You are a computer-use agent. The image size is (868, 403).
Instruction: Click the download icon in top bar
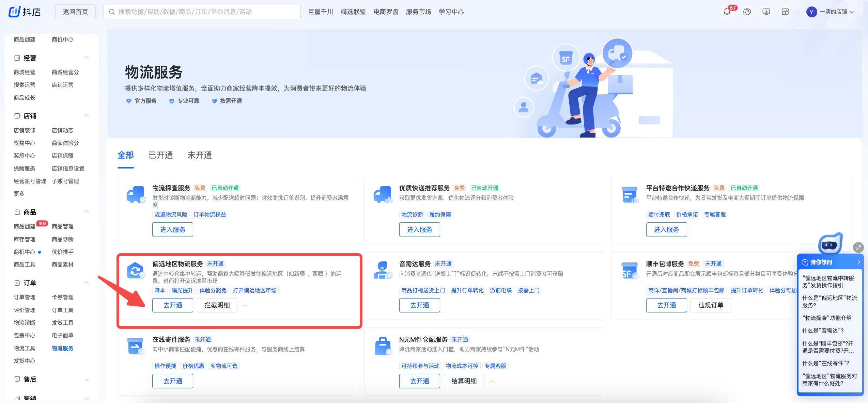point(766,12)
